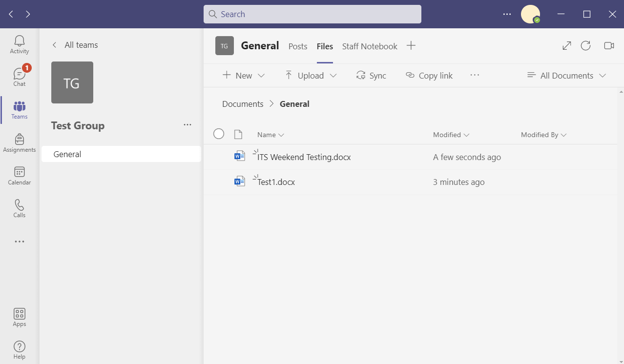
Task: Switch to the Teams view
Action: coord(19,110)
